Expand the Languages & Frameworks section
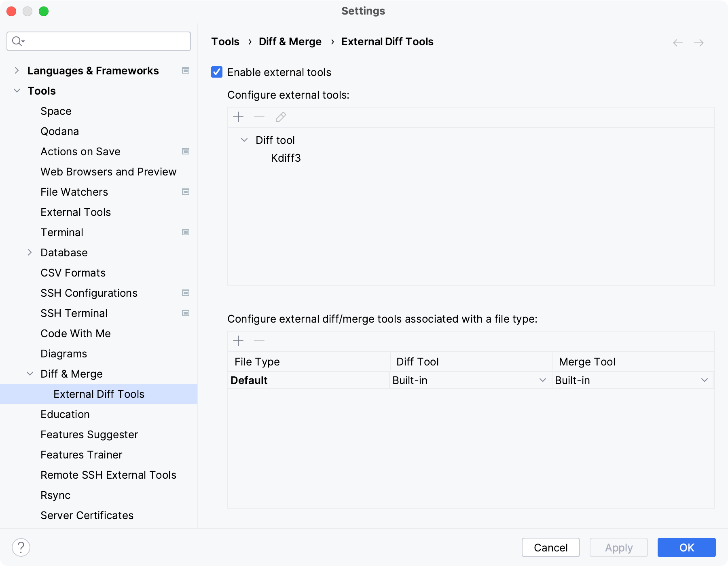 point(17,70)
